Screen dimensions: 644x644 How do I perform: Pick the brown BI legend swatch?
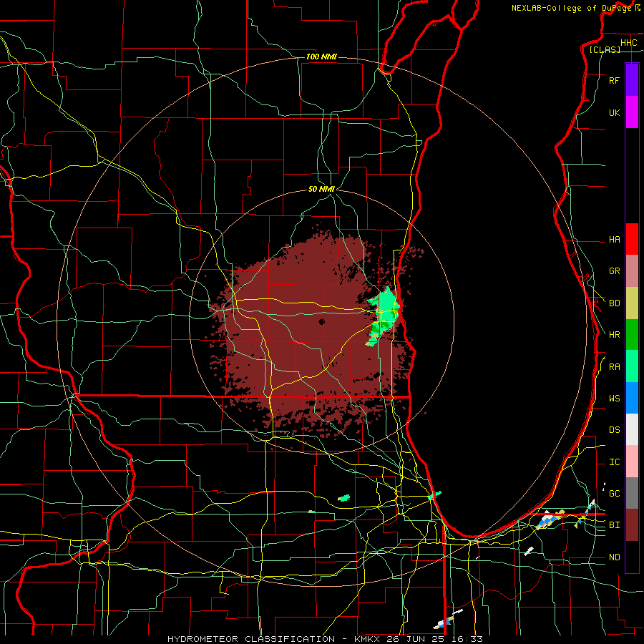click(x=632, y=525)
